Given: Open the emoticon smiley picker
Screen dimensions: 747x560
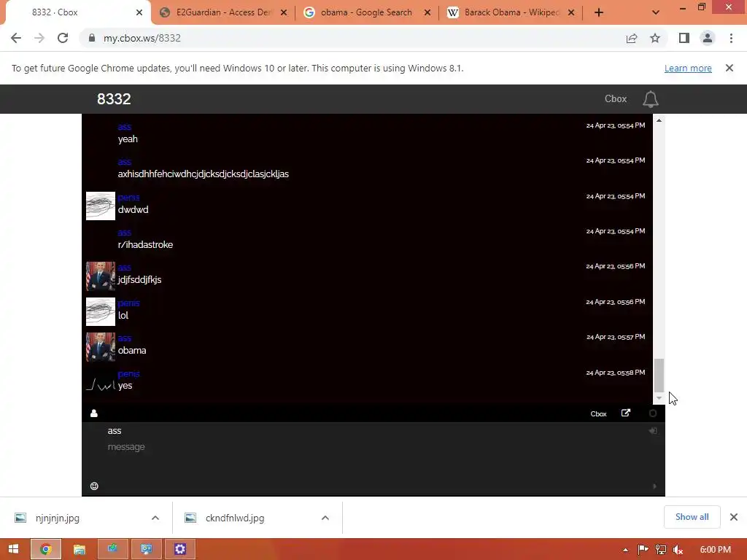Looking at the screenshot, I should [x=94, y=486].
